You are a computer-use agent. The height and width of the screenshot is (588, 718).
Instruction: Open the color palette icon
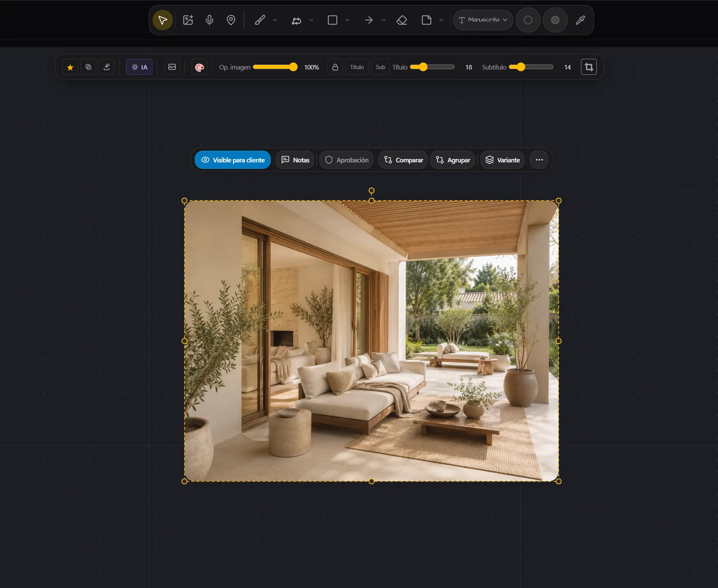pos(199,67)
